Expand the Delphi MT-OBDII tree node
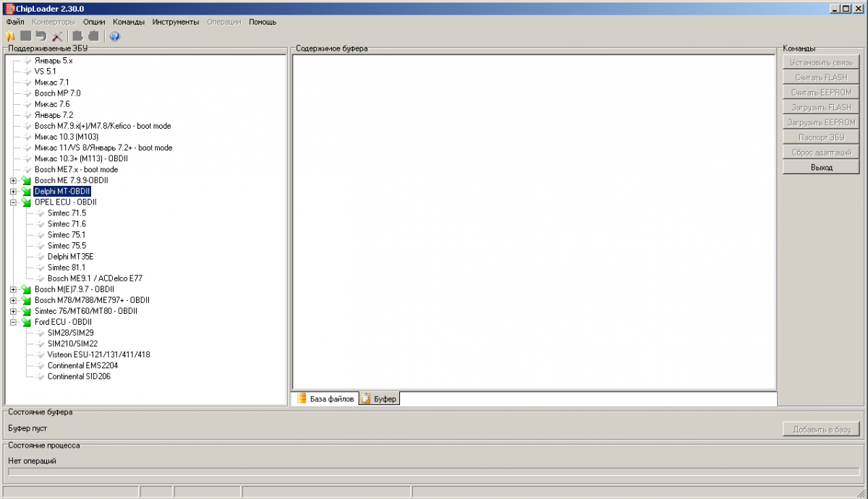 [14, 191]
